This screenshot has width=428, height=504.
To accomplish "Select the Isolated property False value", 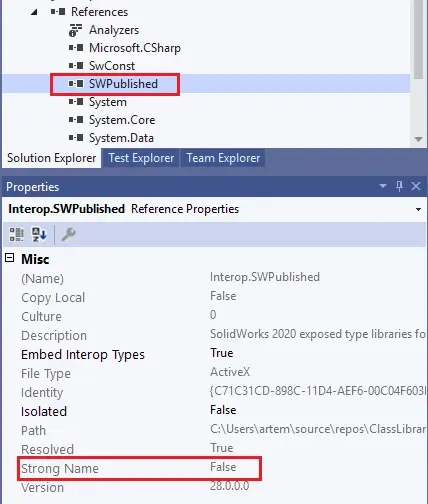I will (x=223, y=410).
